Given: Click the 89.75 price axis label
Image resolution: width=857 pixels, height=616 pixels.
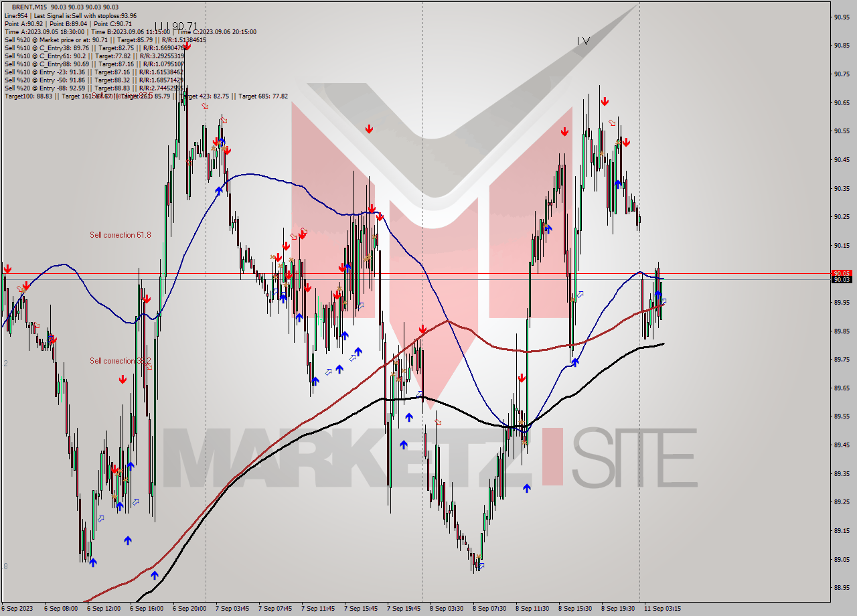Looking at the screenshot, I should tap(842, 359).
